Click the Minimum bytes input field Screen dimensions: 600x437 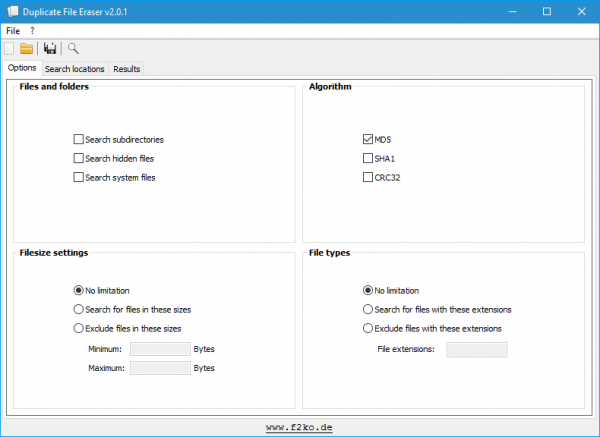[x=160, y=349]
